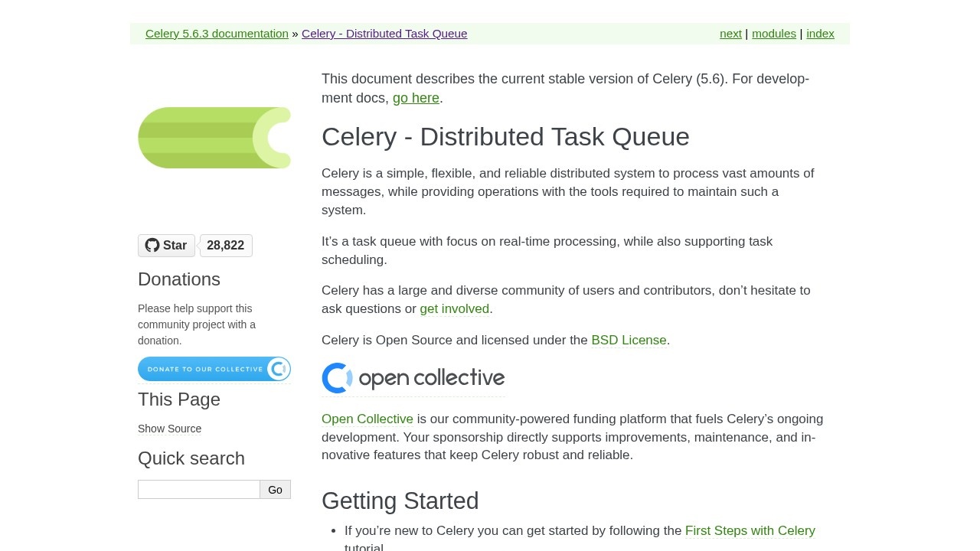Open the 'get involved' link

tap(454, 309)
